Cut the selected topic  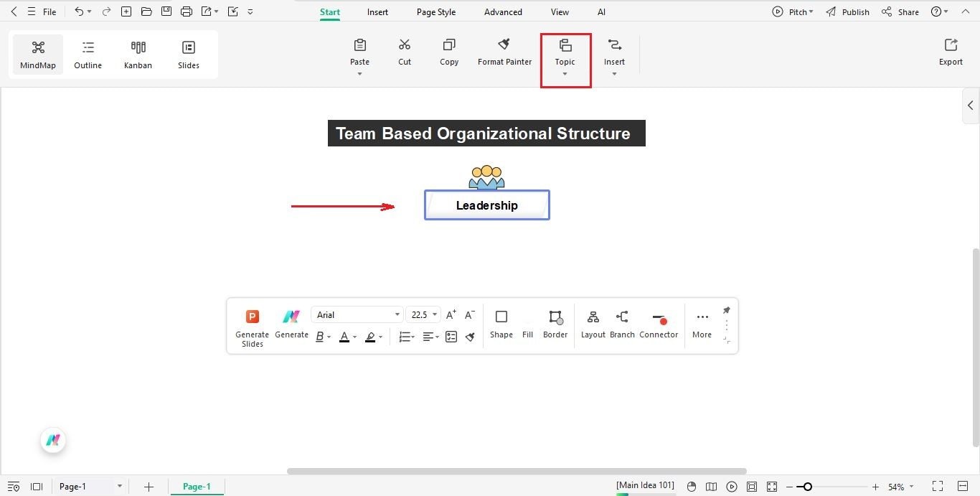coord(405,52)
